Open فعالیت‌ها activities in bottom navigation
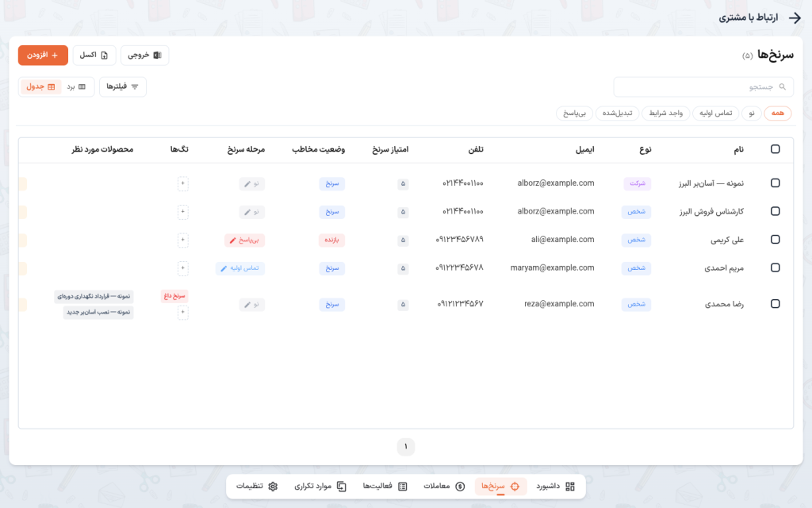The height and width of the screenshot is (508, 812). (x=385, y=487)
